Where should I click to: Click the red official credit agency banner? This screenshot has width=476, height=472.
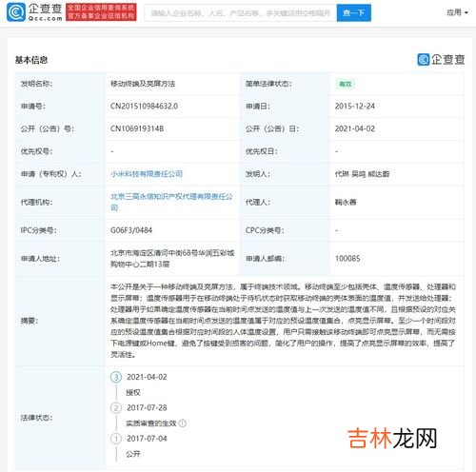(x=101, y=12)
